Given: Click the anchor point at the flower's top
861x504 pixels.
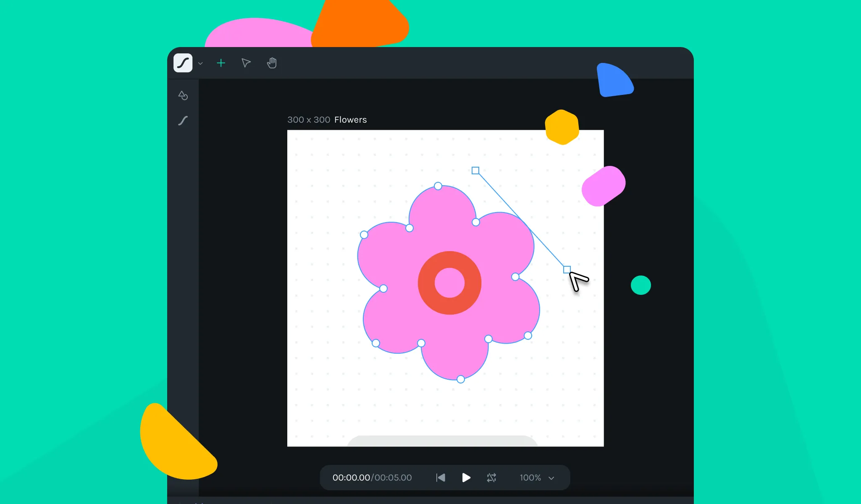Looking at the screenshot, I should [x=438, y=186].
